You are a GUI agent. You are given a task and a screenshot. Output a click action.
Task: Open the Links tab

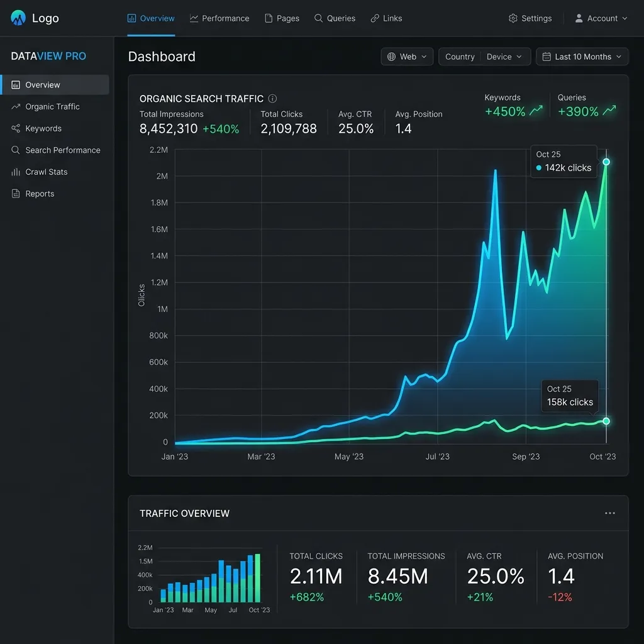pos(386,18)
